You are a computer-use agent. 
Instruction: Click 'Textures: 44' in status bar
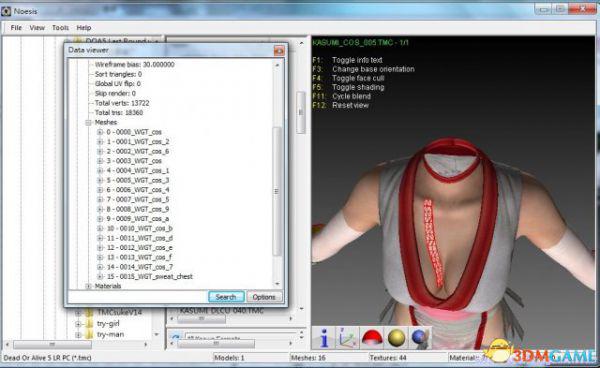pos(388,358)
